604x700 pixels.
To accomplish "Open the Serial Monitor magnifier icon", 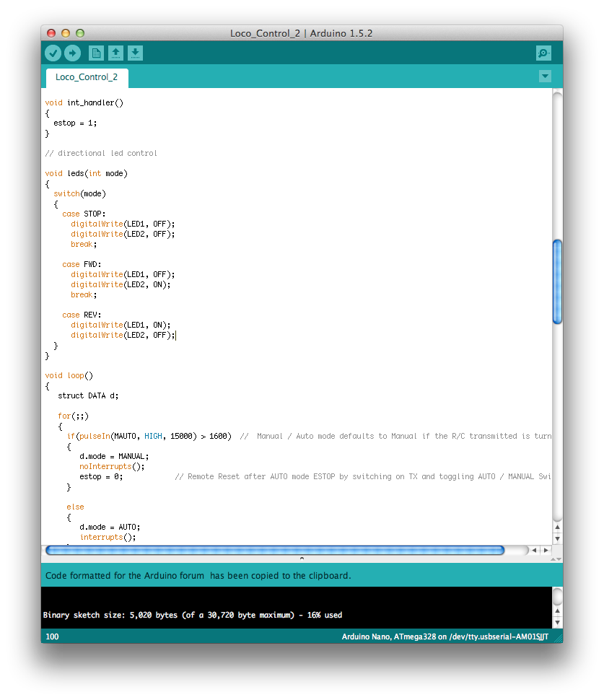I will pos(543,53).
